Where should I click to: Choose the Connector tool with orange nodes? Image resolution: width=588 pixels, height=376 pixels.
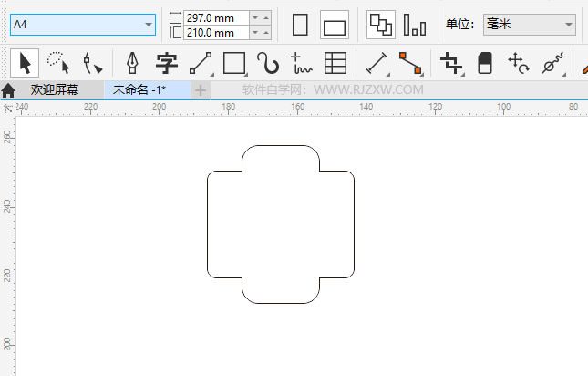[411, 63]
